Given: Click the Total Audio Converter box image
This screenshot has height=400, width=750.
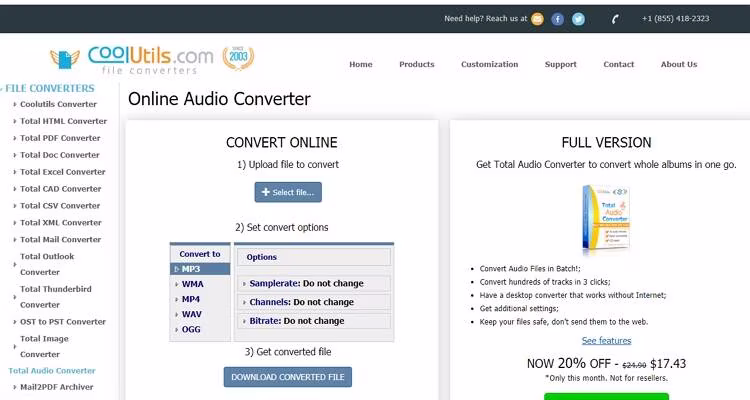Looking at the screenshot, I should [x=606, y=219].
